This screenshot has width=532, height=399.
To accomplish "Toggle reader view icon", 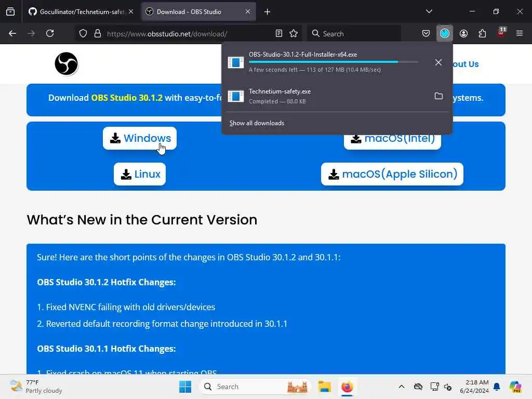I will coord(279,34).
